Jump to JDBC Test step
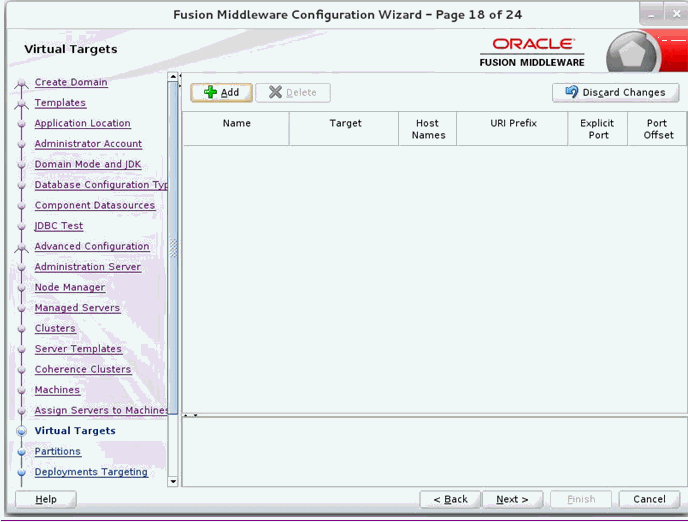 pyautogui.click(x=59, y=226)
